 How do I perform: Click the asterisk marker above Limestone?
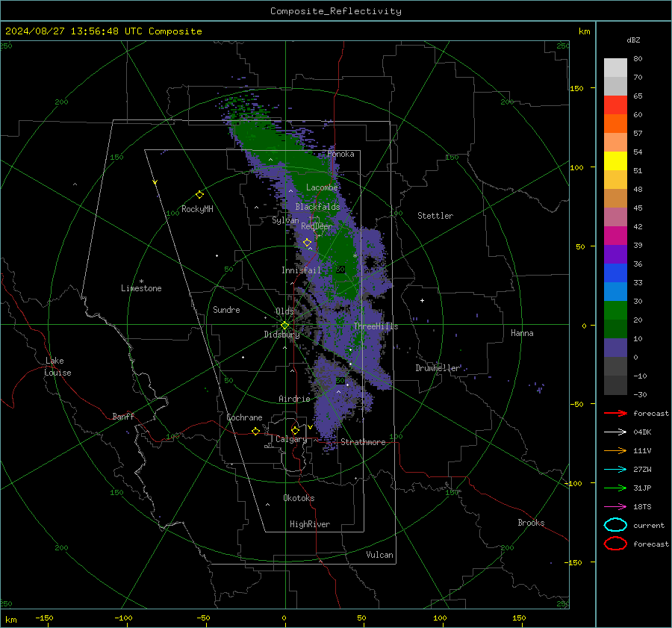(x=141, y=282)
